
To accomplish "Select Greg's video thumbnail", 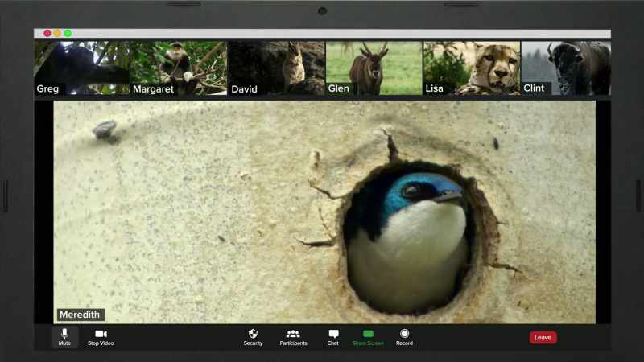I will [x=81, y=68].
